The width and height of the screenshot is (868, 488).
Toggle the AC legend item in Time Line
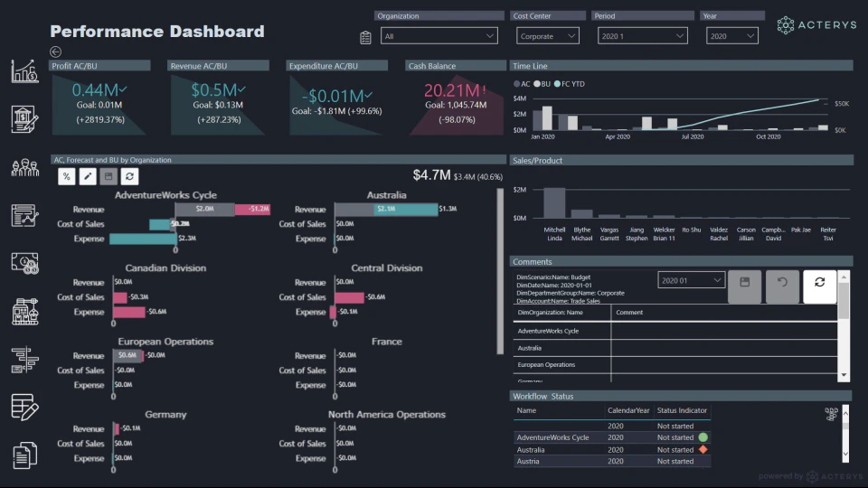pyautogui.click(x=522, y=84)
